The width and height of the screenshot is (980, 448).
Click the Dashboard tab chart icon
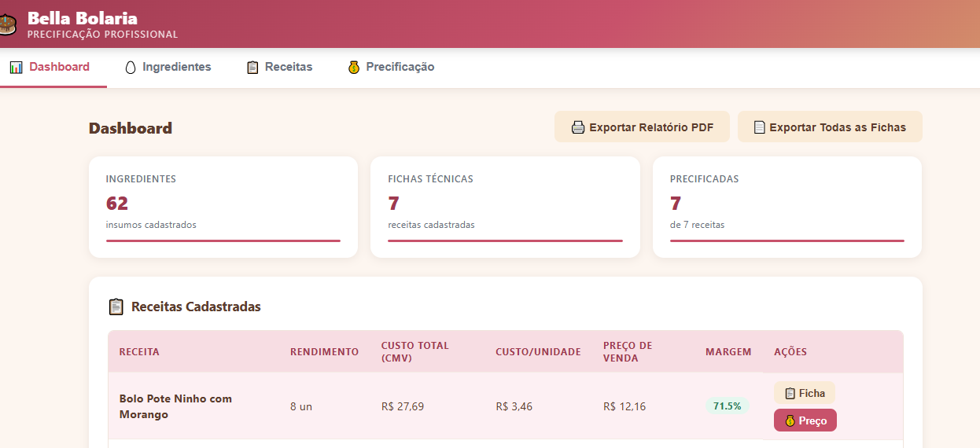coord(16,68)
